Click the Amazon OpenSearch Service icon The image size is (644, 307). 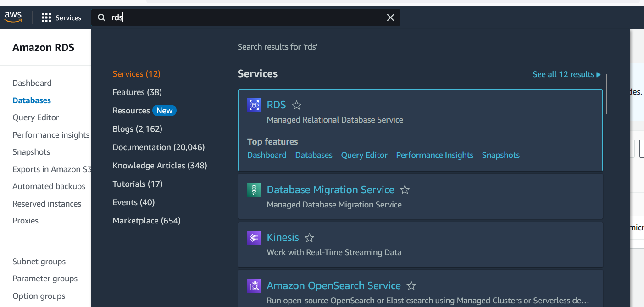coord(254,286)
